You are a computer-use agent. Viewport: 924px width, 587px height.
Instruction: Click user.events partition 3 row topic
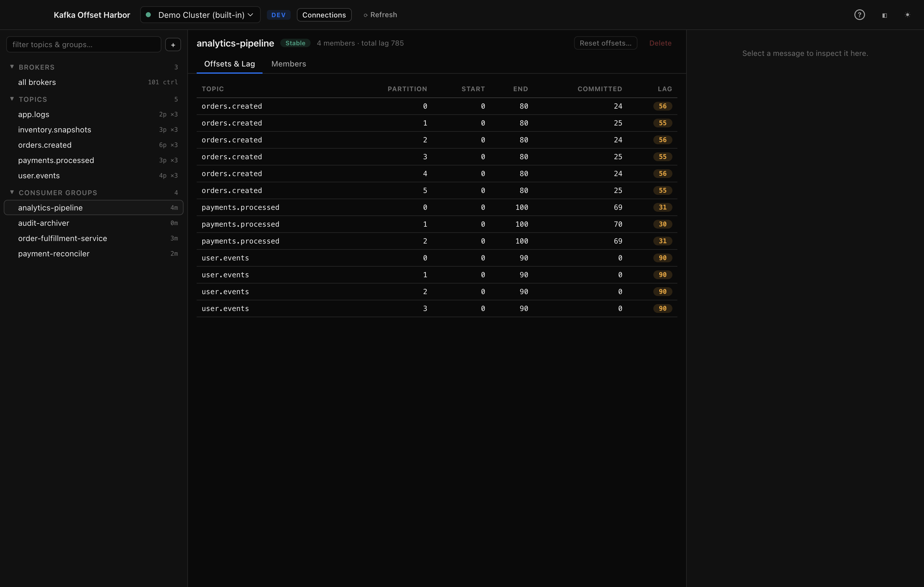[225, 309]
